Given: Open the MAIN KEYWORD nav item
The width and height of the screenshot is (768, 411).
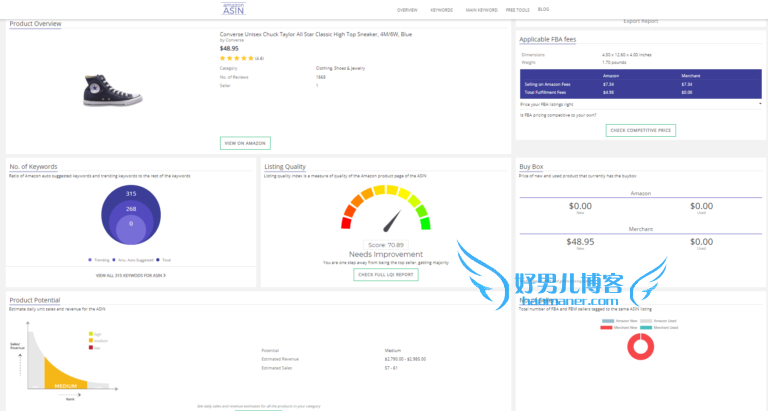Looking at the screenshot, I should tap(481, 10).
